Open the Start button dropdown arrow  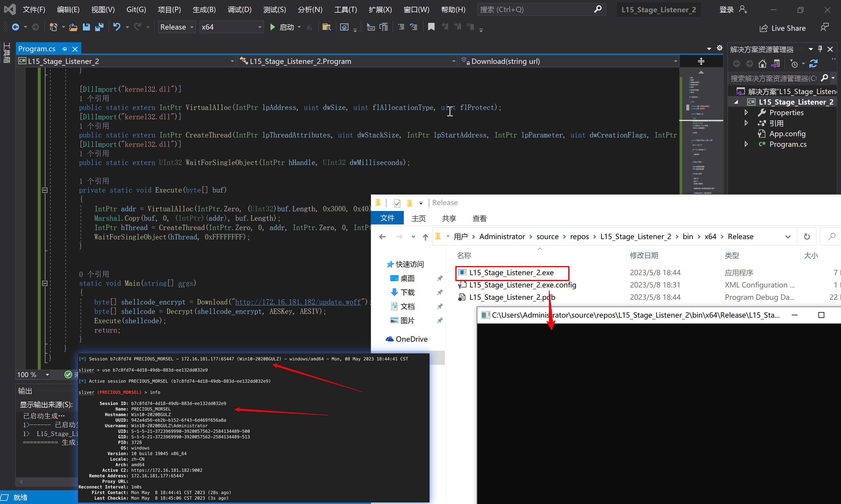pos(299,27)
